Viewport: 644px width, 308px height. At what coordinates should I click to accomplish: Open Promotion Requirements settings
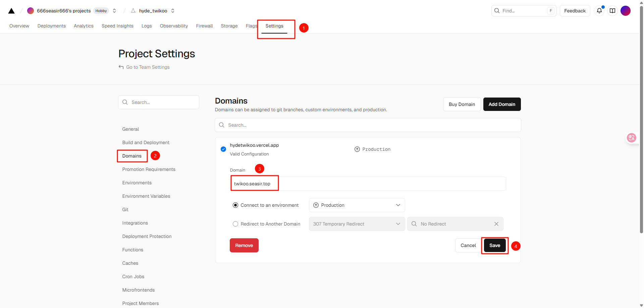[149, 169]
